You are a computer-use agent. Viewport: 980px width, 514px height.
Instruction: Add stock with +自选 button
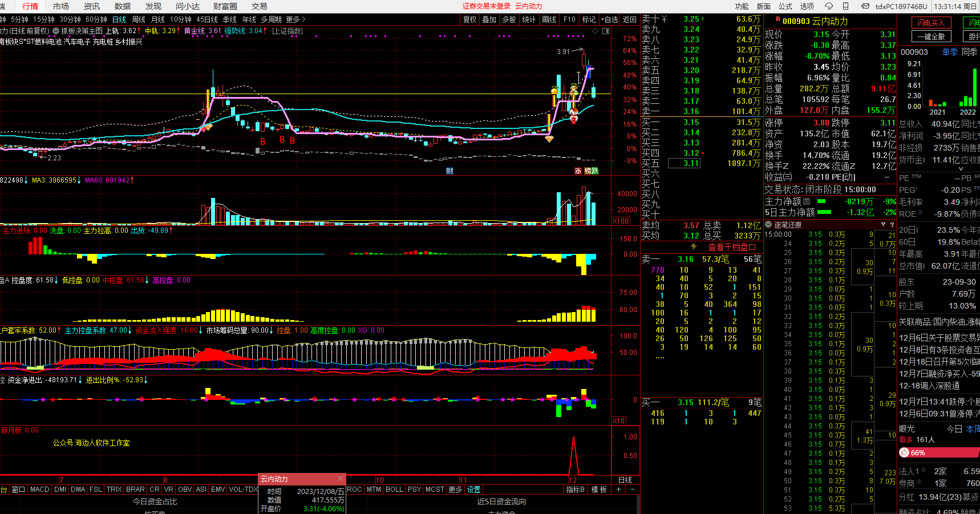[609, 19]
